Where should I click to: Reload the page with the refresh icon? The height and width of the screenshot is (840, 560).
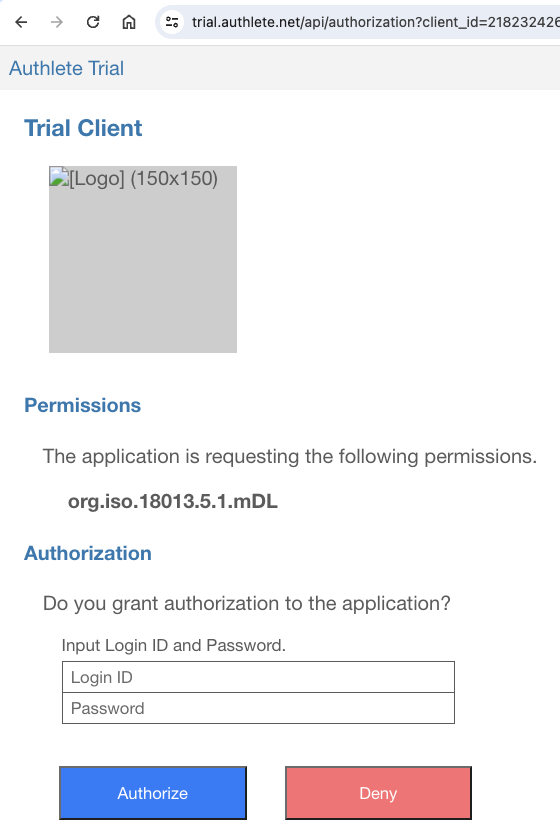pyautogui.click(x=93, y=22)
